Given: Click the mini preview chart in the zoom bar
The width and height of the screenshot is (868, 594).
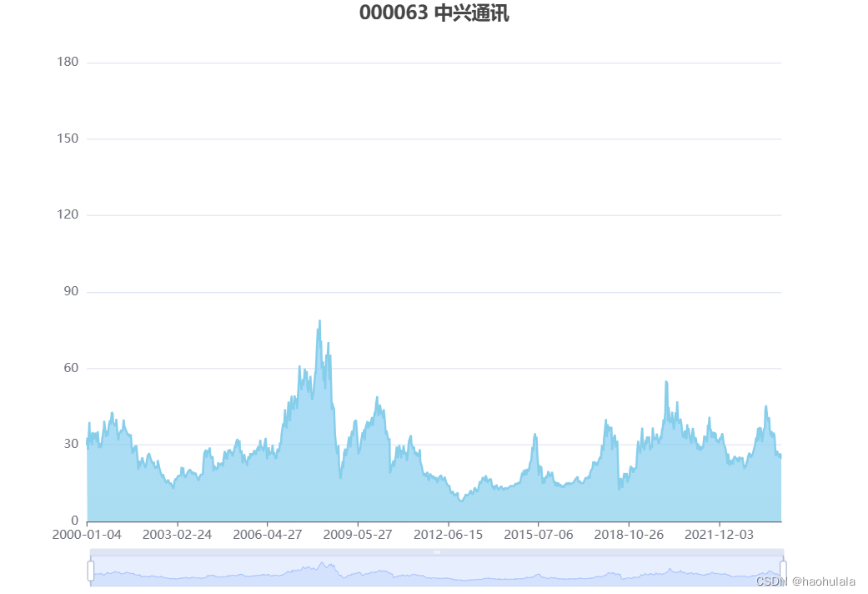Looking at the screenshot, I should (x=437, y=571).
